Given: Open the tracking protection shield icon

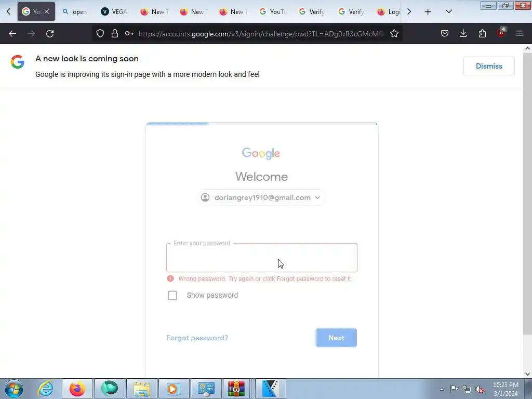Looking at the screenshot, I should (100, 34).
